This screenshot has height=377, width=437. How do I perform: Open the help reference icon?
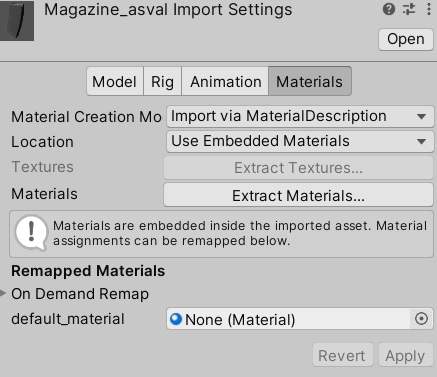389,9
